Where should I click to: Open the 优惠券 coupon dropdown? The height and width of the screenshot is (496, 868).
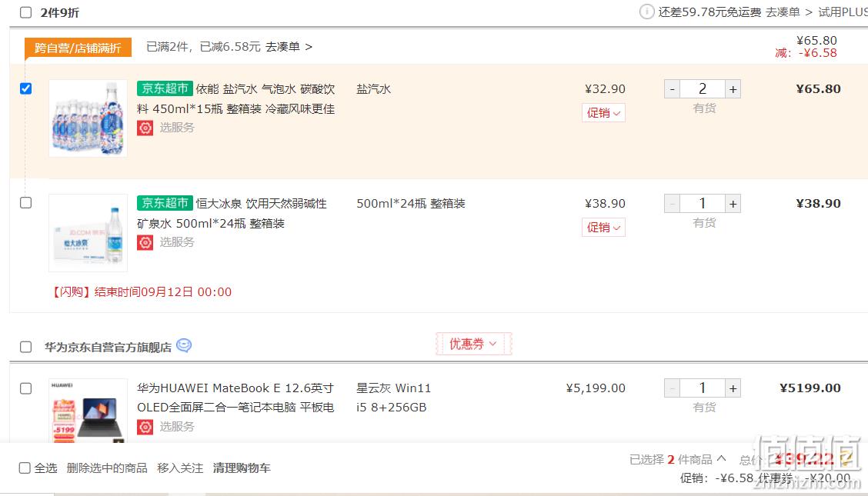(x=473, y=344)
